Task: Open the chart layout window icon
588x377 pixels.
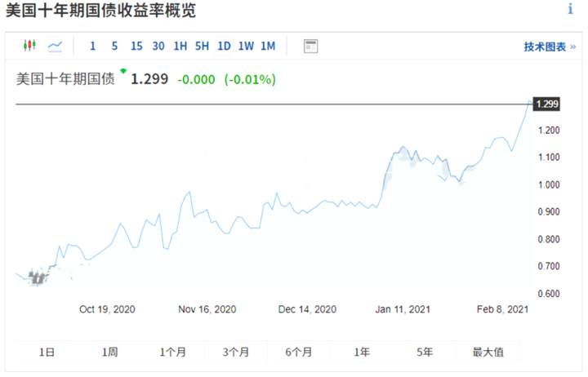Action: 310,46
